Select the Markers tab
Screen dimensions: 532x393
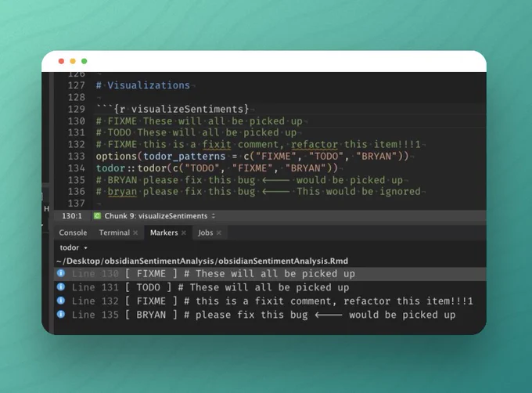[164, 233]
